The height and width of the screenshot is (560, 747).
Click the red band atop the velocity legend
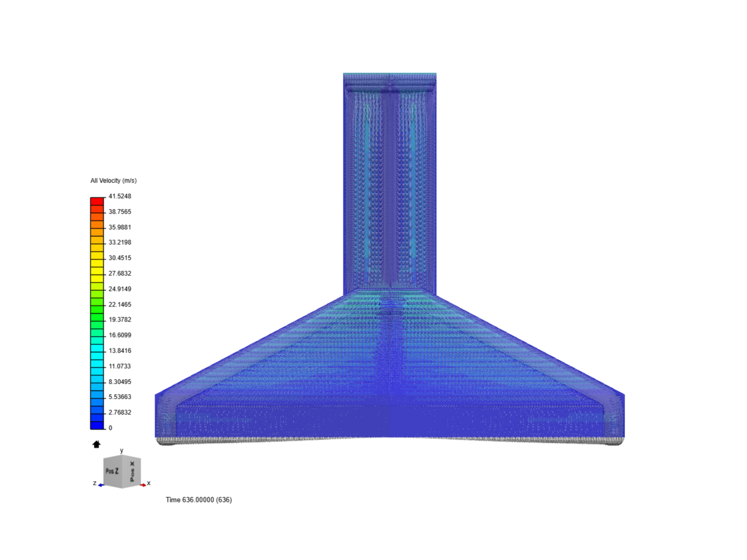pyautogui.click(x=97, y=201)
